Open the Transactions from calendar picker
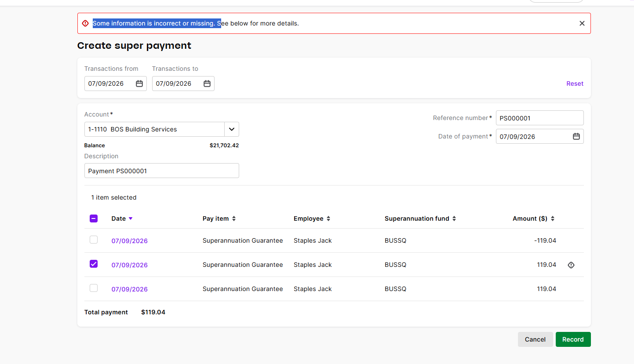Image resolution: width=634 pixels, height=364 pixels. 139,84
